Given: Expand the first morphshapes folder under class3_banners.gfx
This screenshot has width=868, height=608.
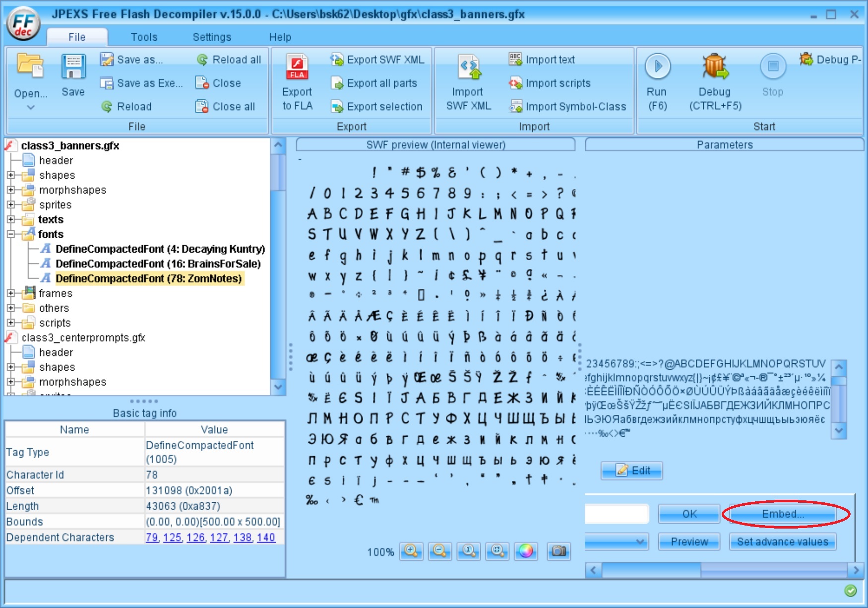Looking at the screenshot, I should (11, 190).
